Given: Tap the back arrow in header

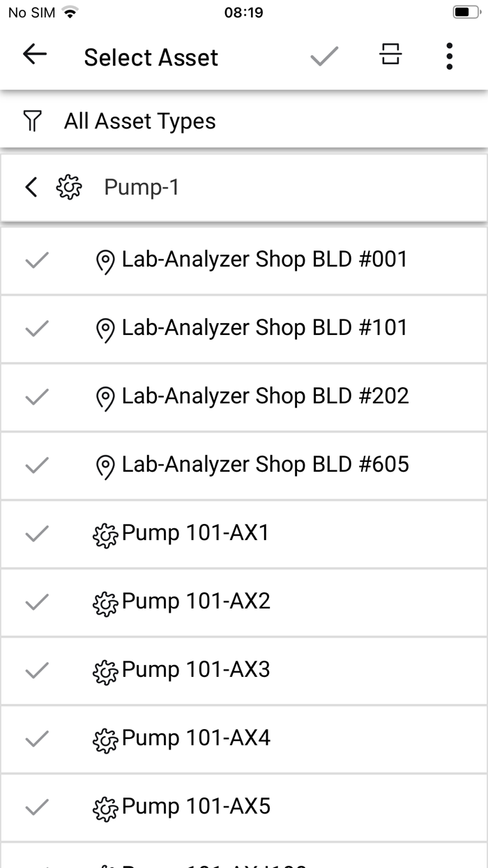Looking at the screenshot, I should (34, 55).
